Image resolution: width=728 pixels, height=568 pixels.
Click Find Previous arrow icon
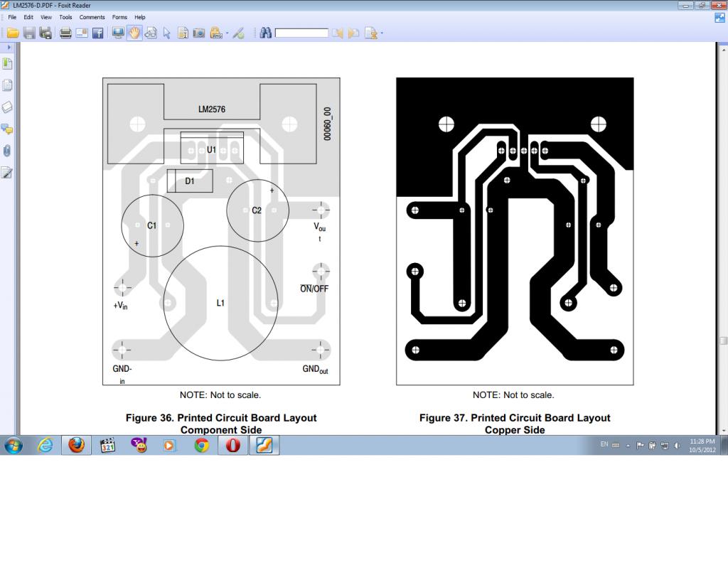tap(338, 33)
